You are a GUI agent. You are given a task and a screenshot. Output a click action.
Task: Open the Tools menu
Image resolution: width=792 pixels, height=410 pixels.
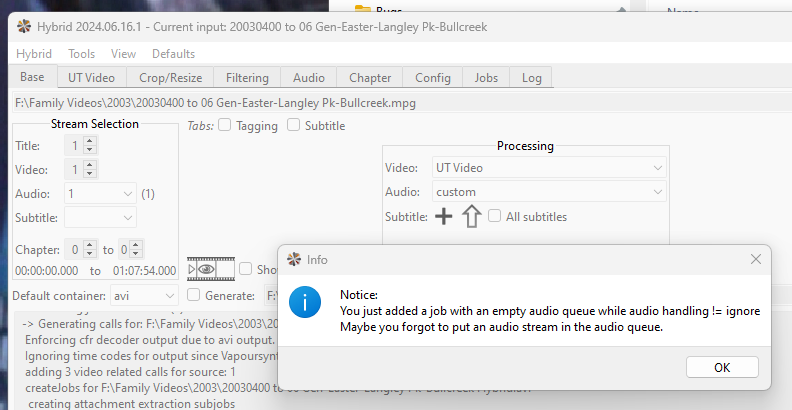click(x=82, y=54)
